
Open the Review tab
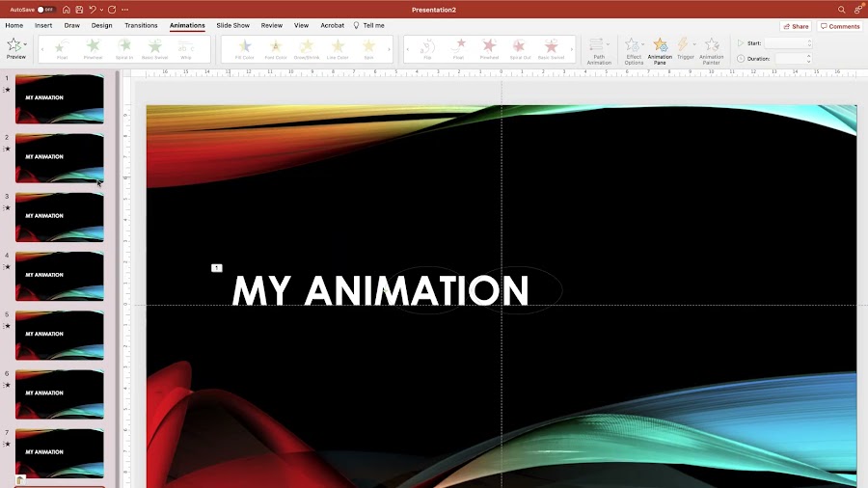272,25
